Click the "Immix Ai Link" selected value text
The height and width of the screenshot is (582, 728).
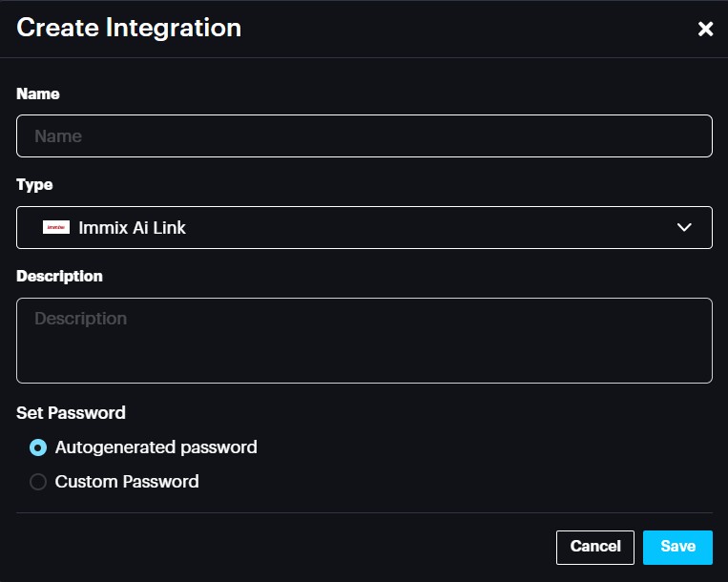[x=133, y=227]
